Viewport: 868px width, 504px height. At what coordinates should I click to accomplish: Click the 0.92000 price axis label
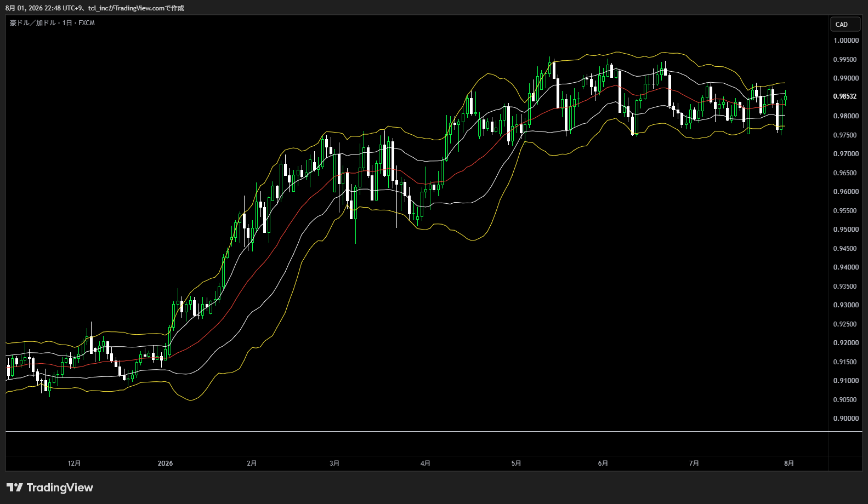coord(846,343)
